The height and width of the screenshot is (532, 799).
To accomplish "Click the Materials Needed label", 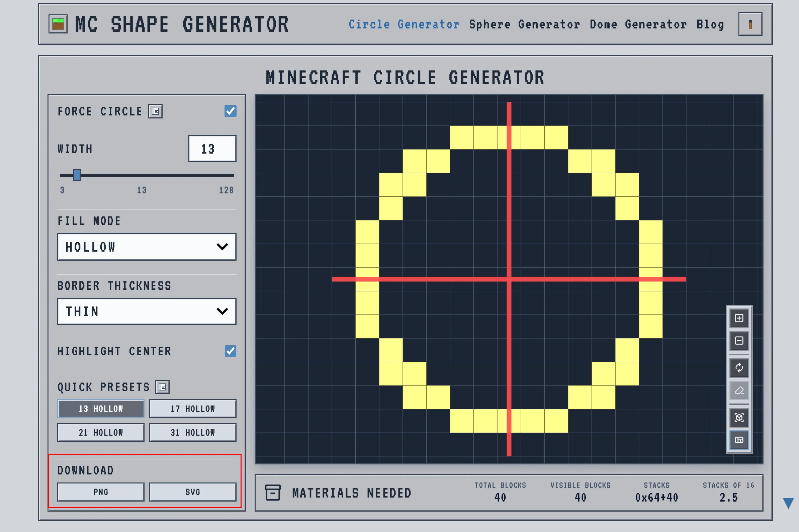I will [352, 493].
